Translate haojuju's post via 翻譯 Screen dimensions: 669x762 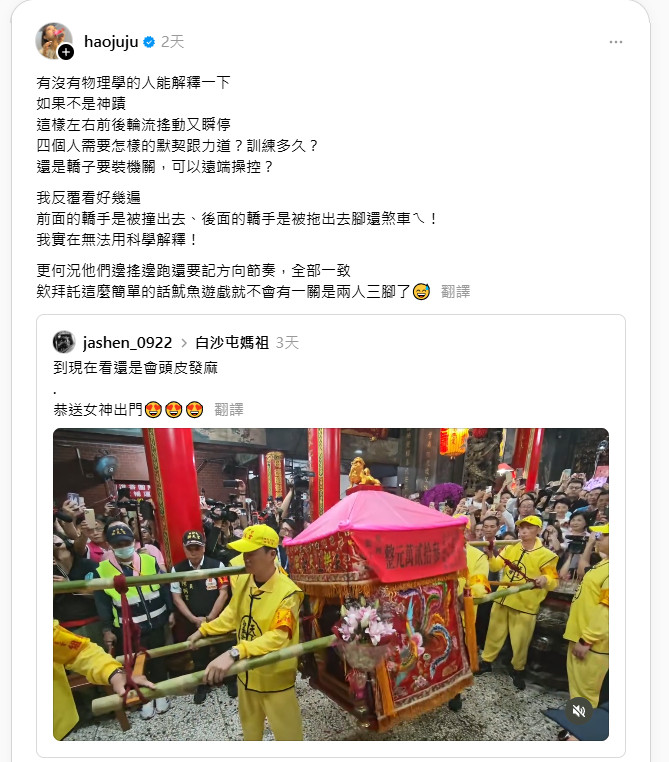[x=455, y=292]
